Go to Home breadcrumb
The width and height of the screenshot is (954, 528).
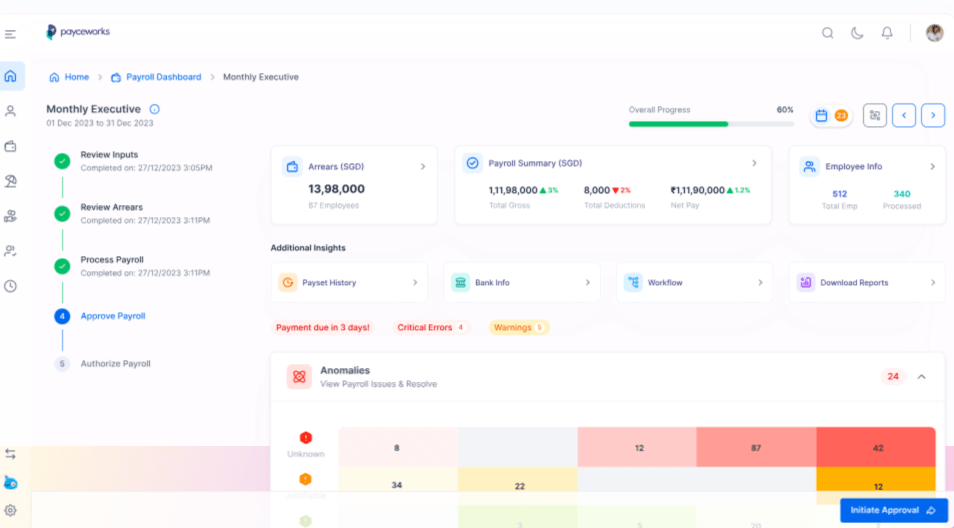click(x=69, y=77)
